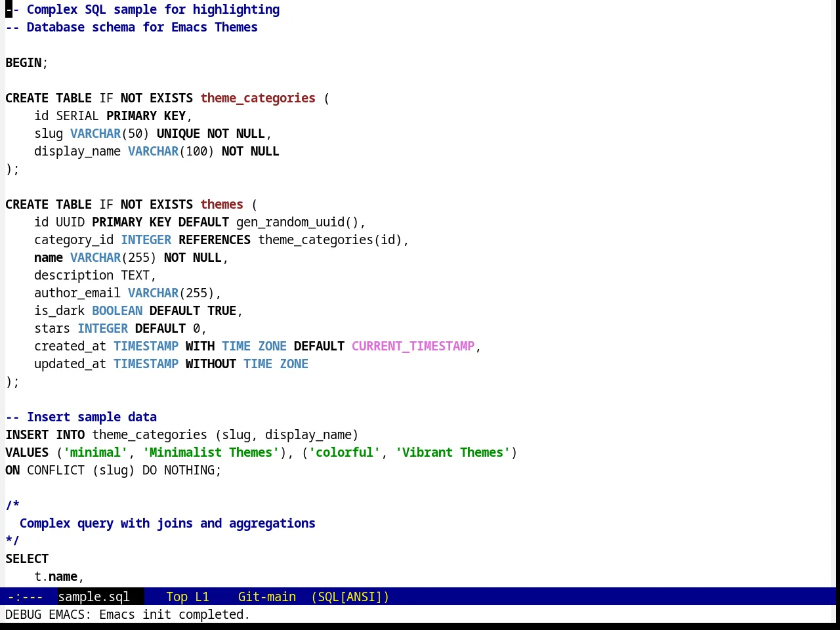Click 'description TEXT,' line

[x=95, y=275]
